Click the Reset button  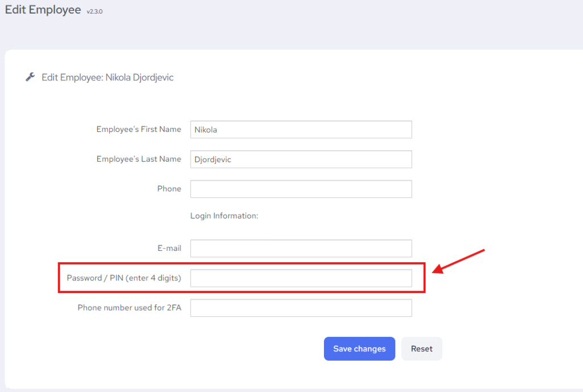point(421,349)
